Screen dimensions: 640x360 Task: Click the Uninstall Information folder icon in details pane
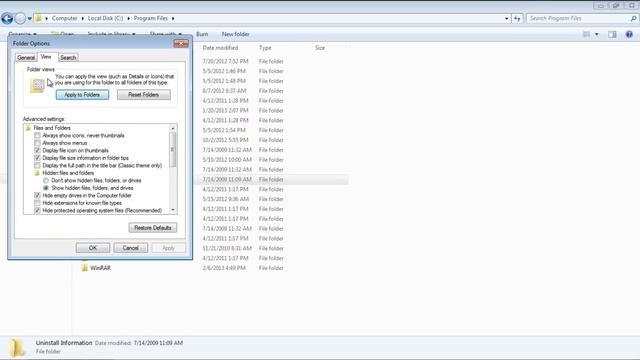(x=18, y=348)
